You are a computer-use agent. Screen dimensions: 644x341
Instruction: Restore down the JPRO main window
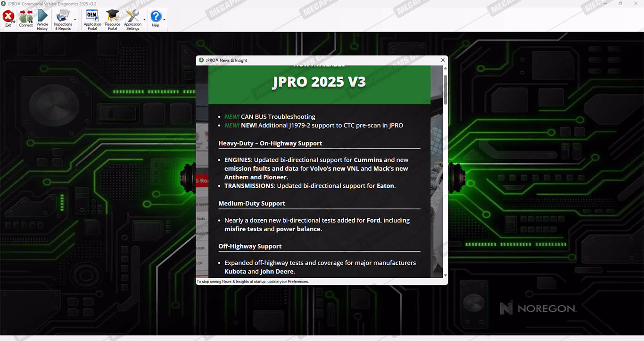(620, 3)
